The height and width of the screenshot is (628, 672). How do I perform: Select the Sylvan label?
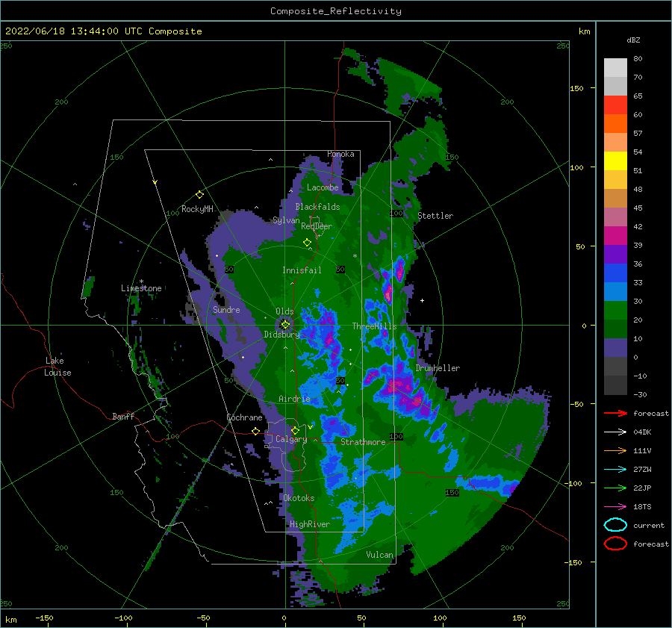click(286, 220)
